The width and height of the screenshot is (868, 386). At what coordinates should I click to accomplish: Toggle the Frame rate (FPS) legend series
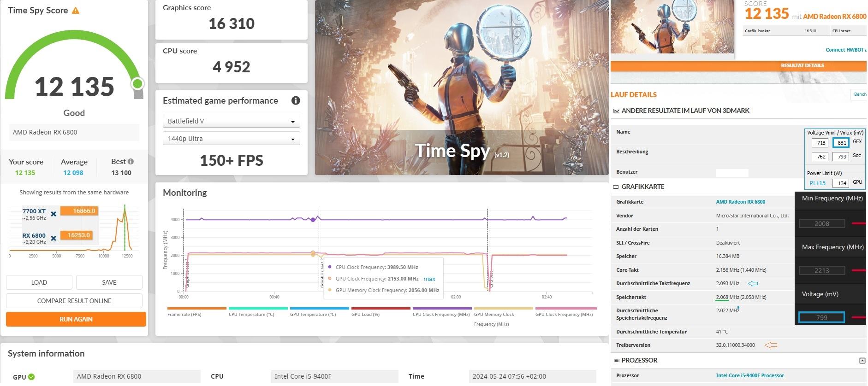coord(196,312)
